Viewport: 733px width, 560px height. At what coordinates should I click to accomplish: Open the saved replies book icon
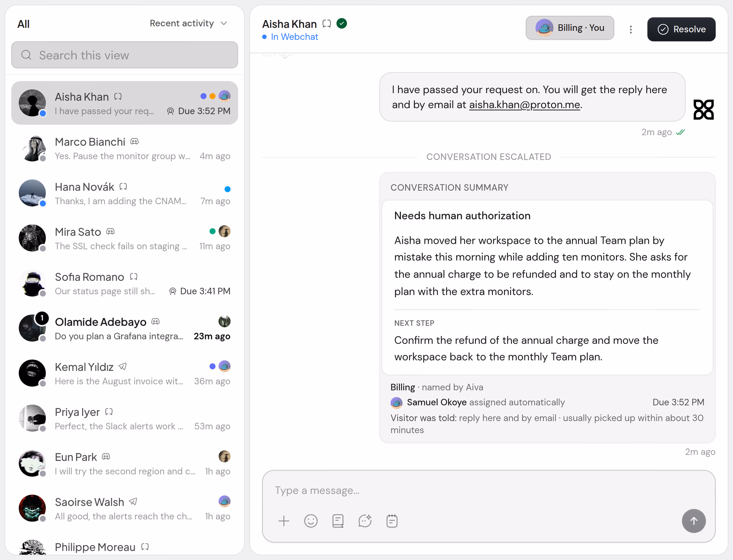tap(338, 521)
